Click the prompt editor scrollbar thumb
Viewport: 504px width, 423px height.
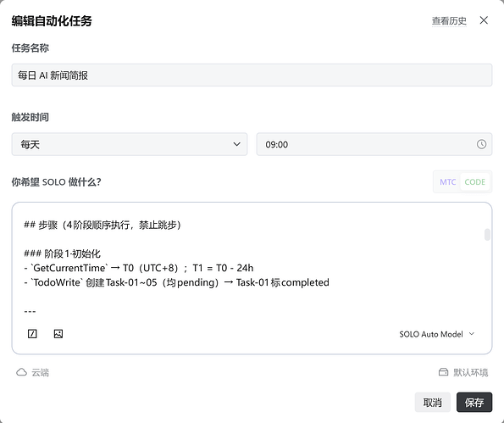pyautogui.click(x=487, y=235)
